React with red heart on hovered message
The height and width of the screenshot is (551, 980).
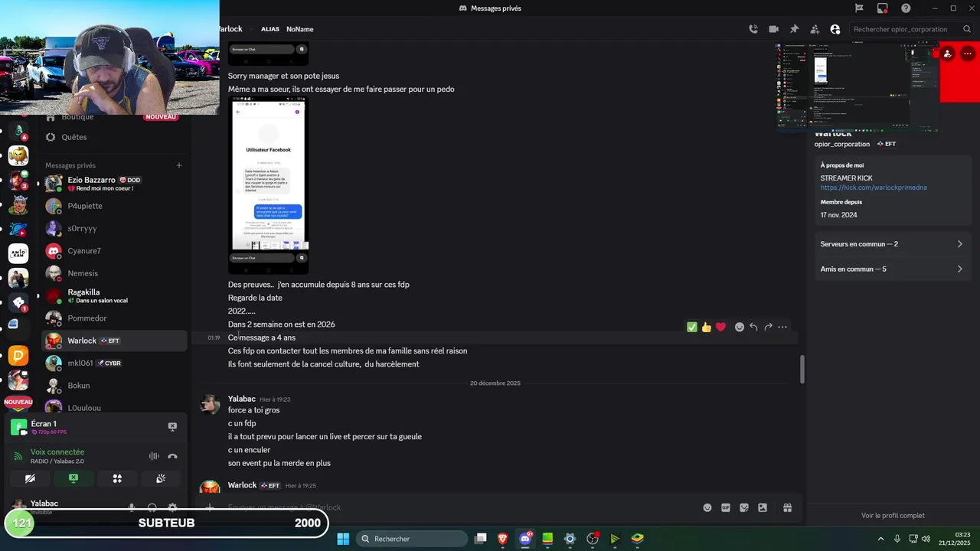720,327
